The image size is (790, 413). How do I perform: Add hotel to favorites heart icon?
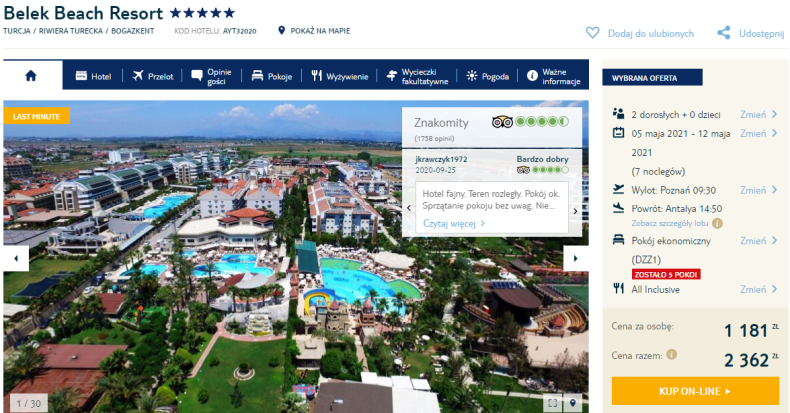coord(592,33)
